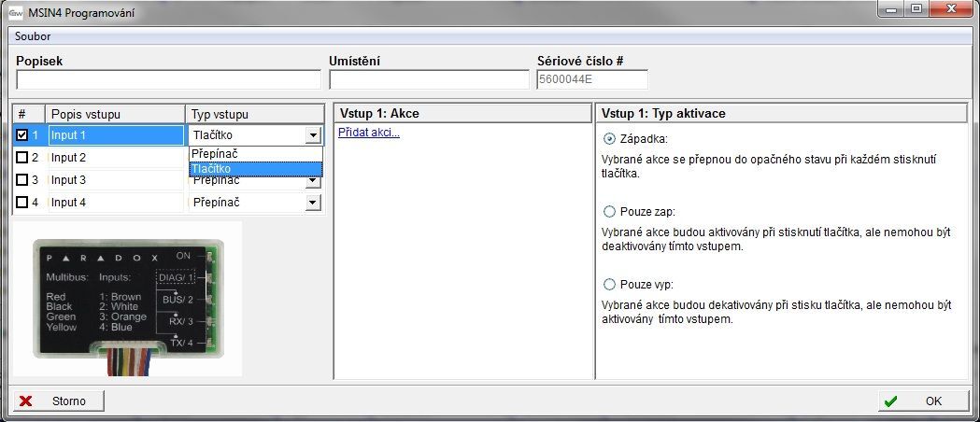Click the red X Storno icon
980x422 pixels.
pos(26,401)
